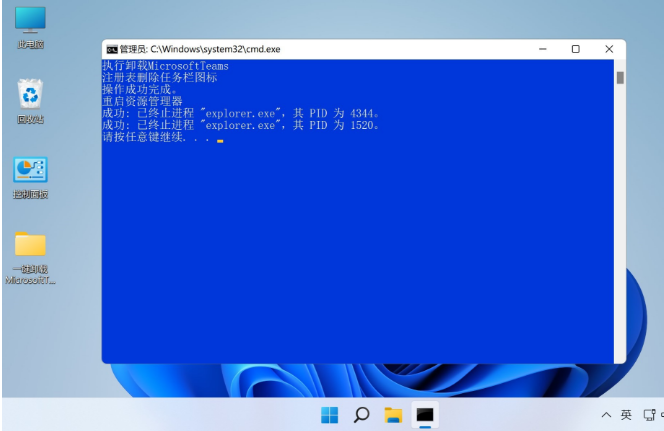Open the network icon in system tray

(x=649, y=415)
